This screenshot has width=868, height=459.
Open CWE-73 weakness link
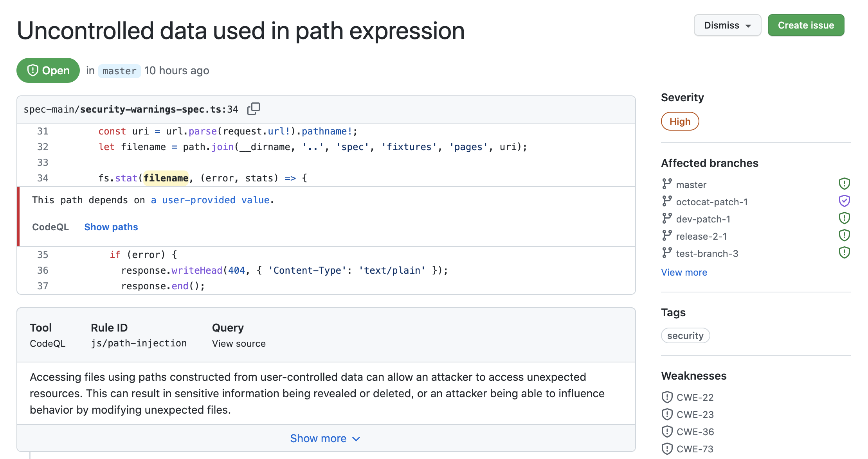point(695,449)
